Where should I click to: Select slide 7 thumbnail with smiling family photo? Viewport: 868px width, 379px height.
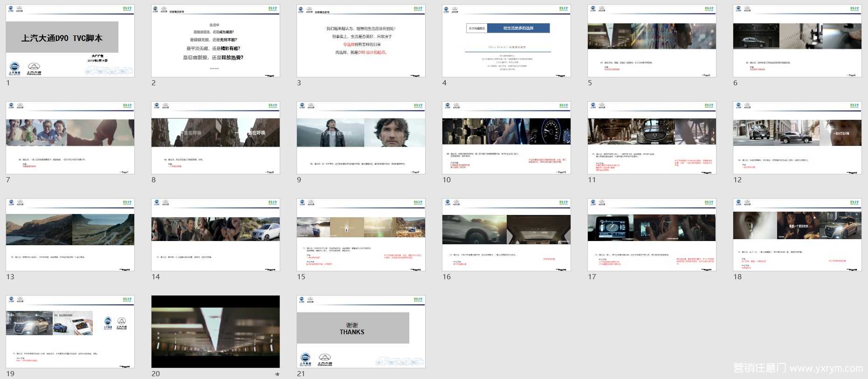[70, 138]
